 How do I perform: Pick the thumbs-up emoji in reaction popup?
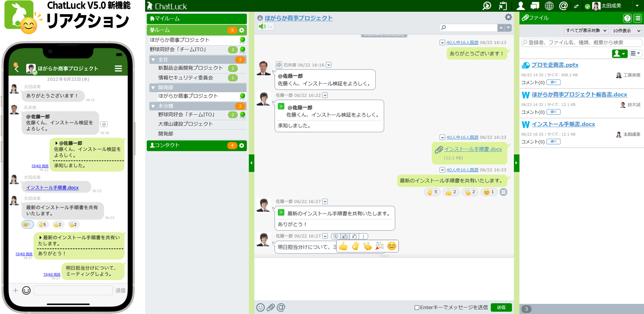coord(343,246)
